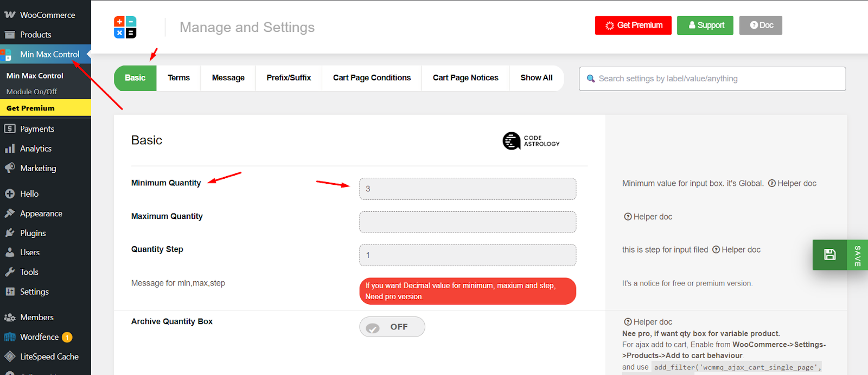Focus the Maximum Quantity input field

[468, 222]
